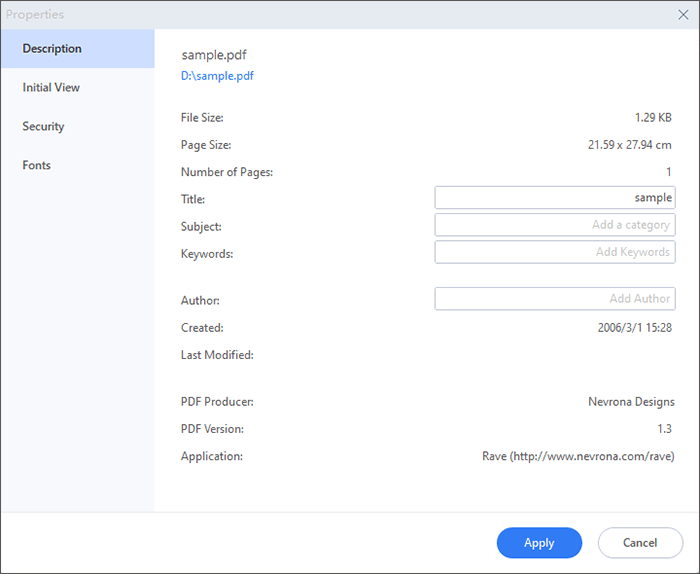Viewport: 700px width, 574px height.
Task: Focus the Subject field 'Add a category'
Action: pyautogui.click(x=555, y=225)
